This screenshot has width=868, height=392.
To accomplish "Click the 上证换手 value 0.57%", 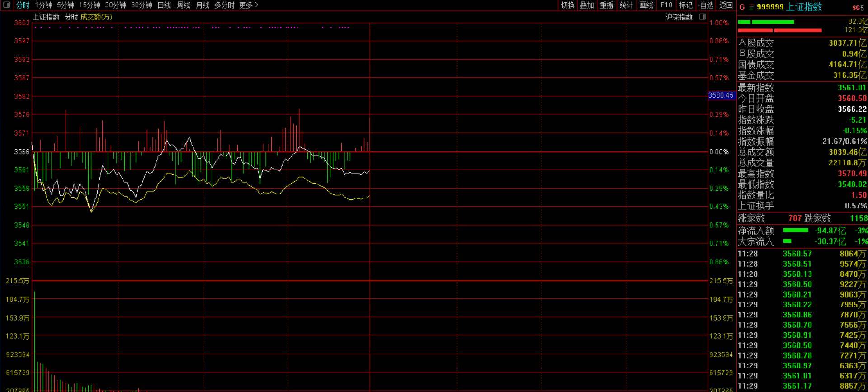I will pos(856,206).
